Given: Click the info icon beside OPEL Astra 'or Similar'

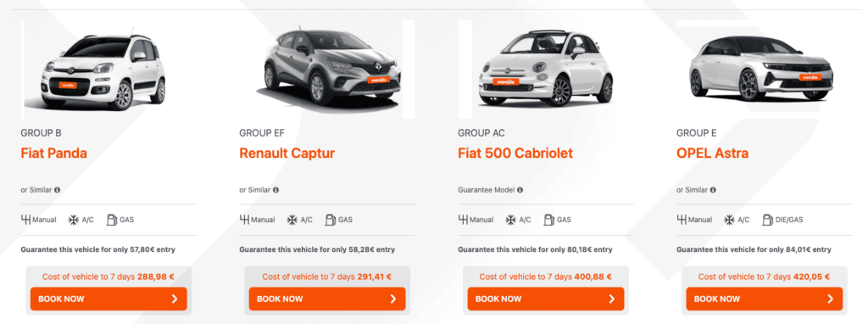Looking at the screenshot, I should (713, 190).
